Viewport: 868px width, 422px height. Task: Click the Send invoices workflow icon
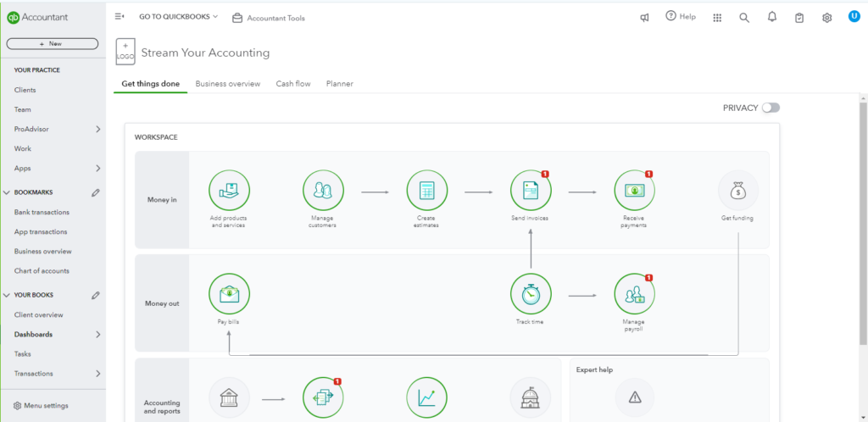pos(531,191)
